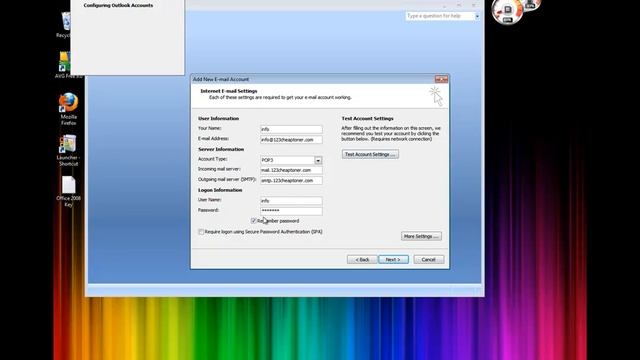Screen dimensions: 640x360
Task: Click the Incoming mail server field
Action: click(x=291, y=170)
